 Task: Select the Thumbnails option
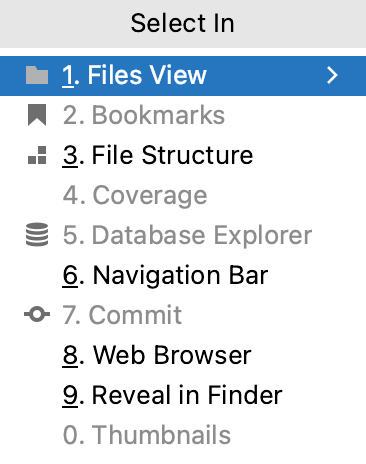click(x=183, y=435)
